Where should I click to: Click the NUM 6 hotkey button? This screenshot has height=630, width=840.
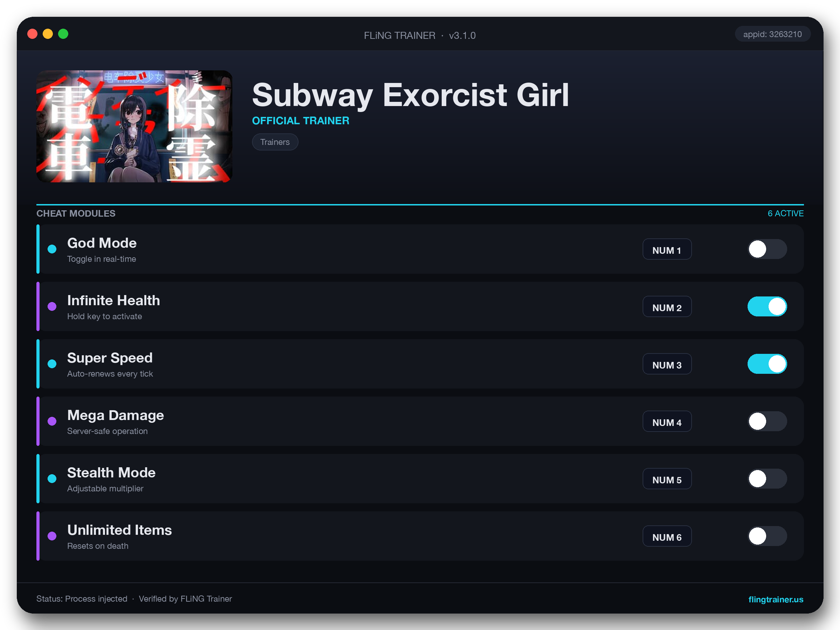(667, 536)
